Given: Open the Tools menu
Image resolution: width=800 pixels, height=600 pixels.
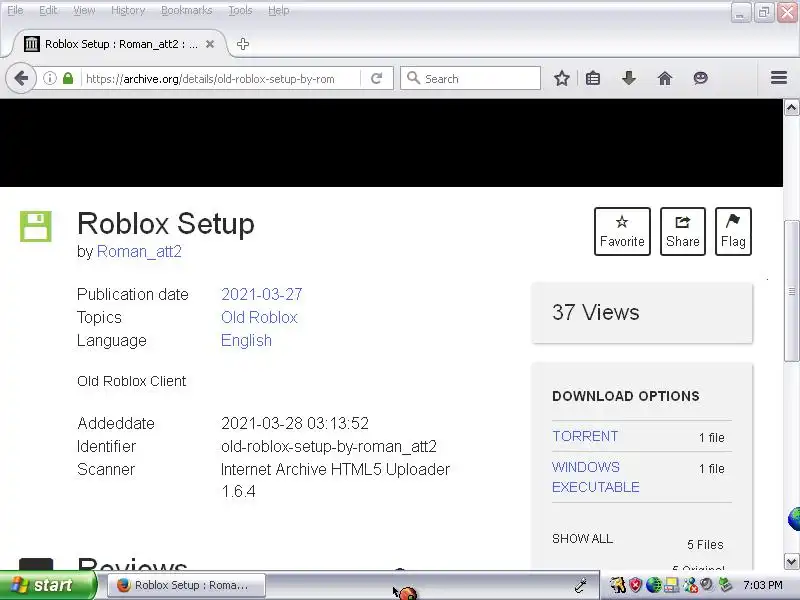Looking at the screenshot, I should [240, 10].
